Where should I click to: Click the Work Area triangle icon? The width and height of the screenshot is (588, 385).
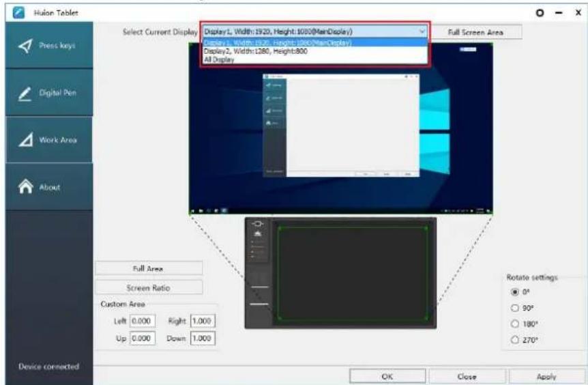(x=25, y=139)
